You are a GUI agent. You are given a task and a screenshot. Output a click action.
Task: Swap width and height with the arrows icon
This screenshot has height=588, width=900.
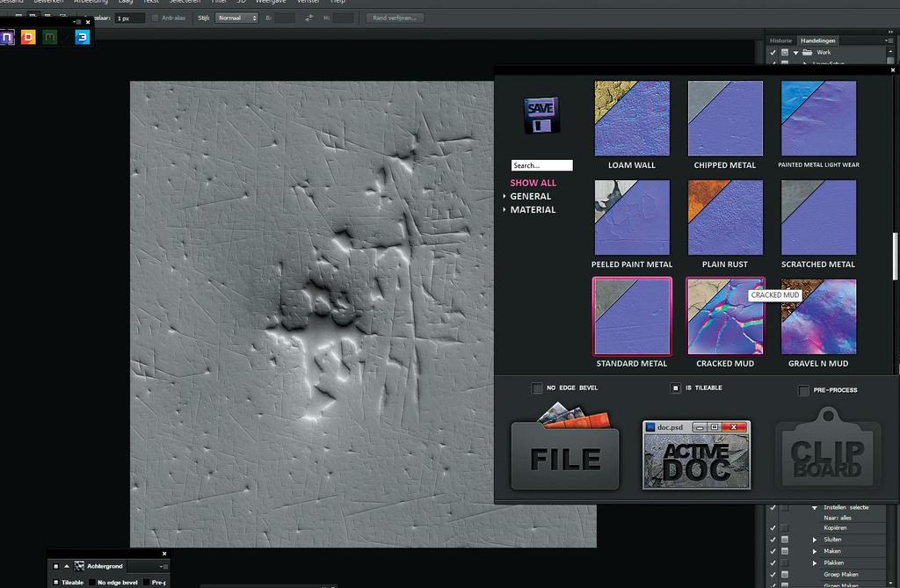(x=308, y=18)
